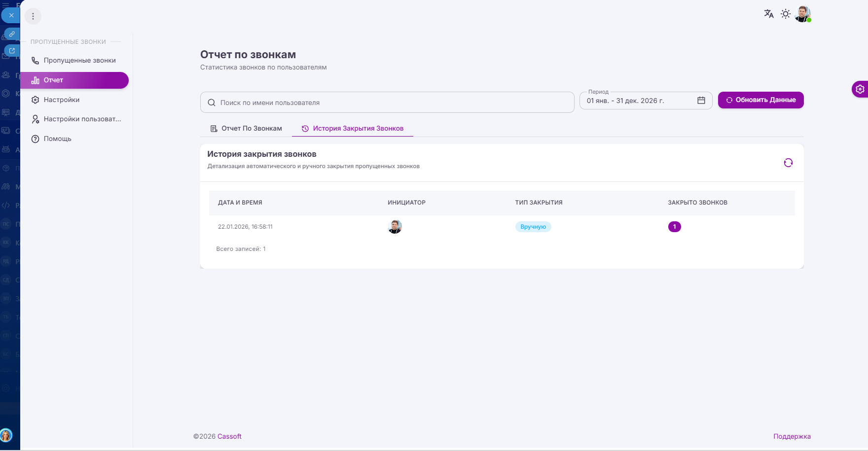Click the open in new window icon
The width and height of the screenshot is (868, 451).
coord(12,50)
